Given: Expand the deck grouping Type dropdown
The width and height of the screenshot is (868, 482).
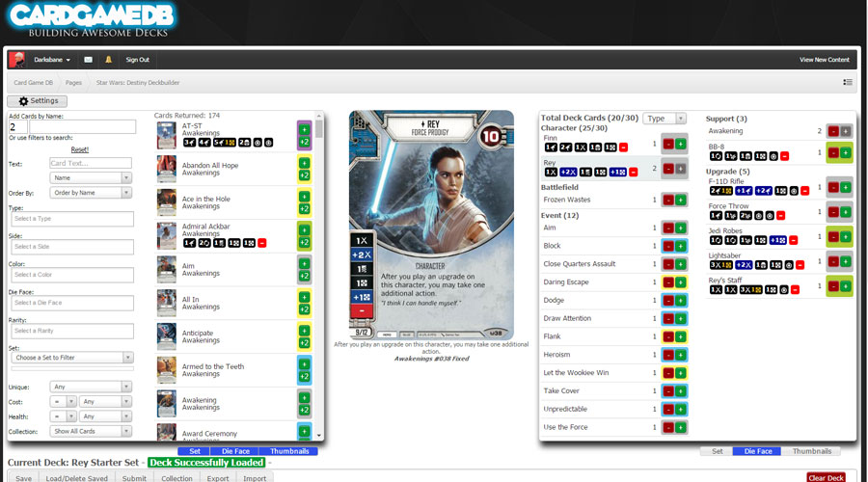Looking at the screenshot, I should click(665, 119).
